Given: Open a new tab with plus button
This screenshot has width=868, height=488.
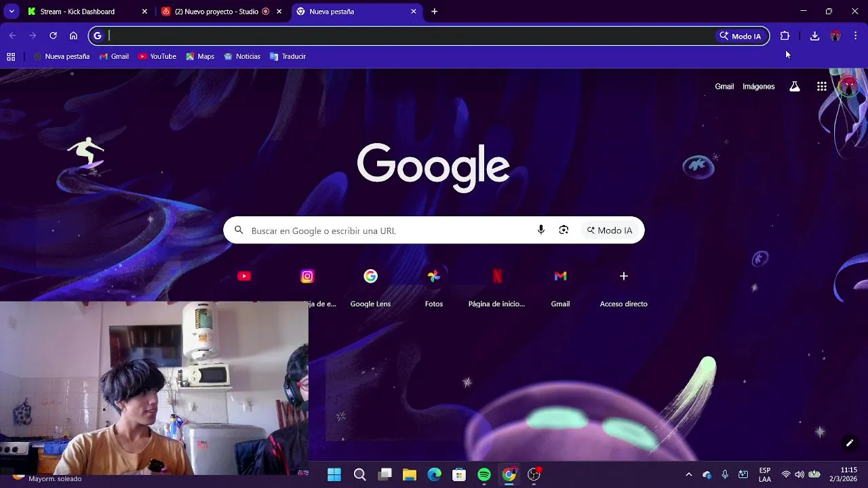Looking at the screenshot, I should (435, 12).
